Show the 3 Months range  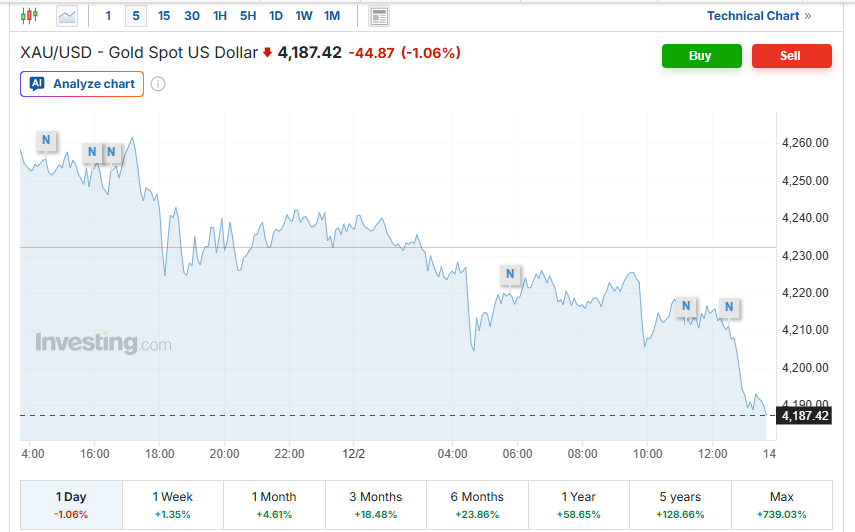[x=375, y=504]
